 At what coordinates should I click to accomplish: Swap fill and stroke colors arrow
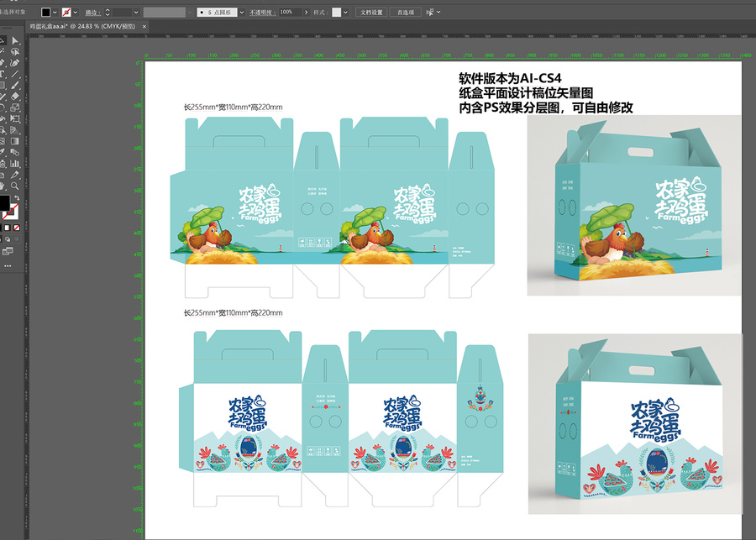pyautogui.click(x=17, y=198)
